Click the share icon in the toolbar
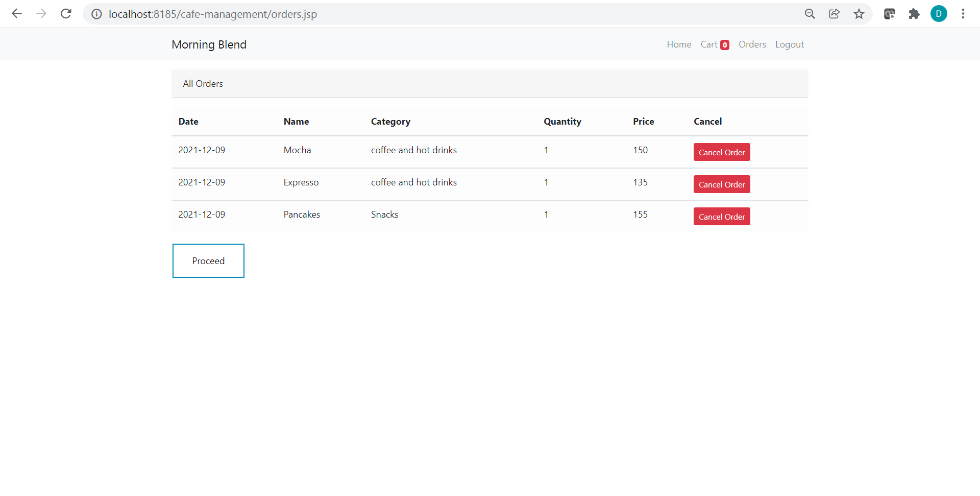 coord(835,14)
